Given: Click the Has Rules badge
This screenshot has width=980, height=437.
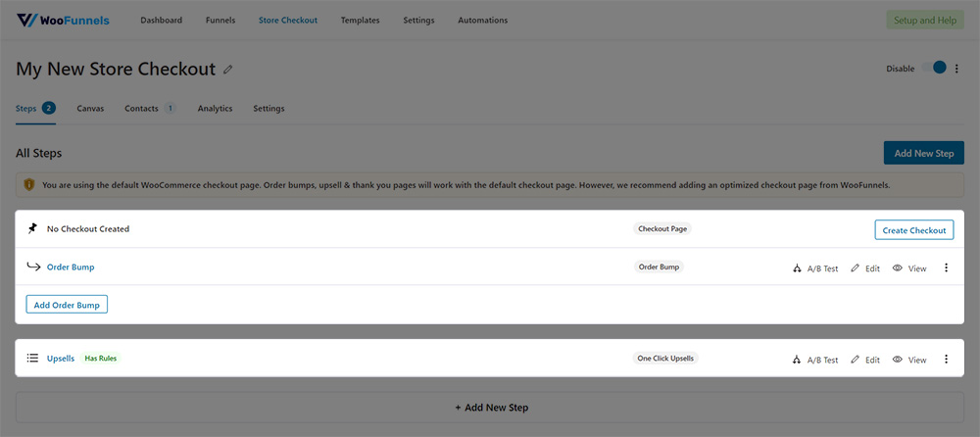Looking at the screenshot, I should click(x=101, y=359).
